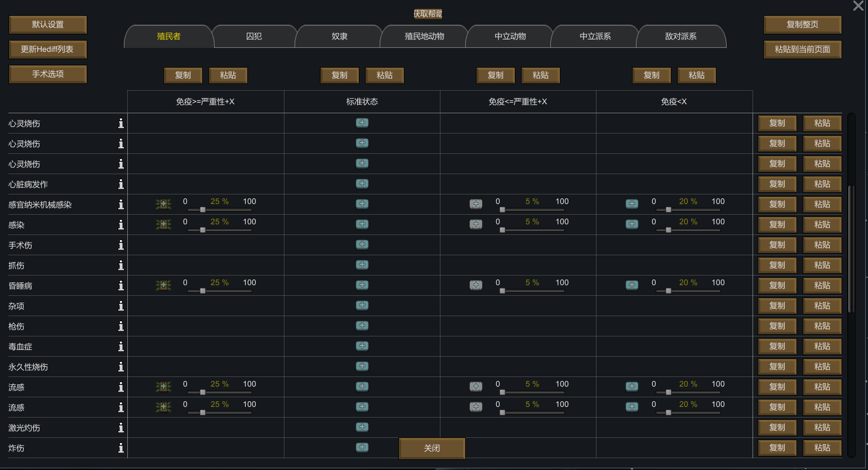Paste into the 免疫<=严重性+X column
868x470 pixels.
(x=541, y=76)
